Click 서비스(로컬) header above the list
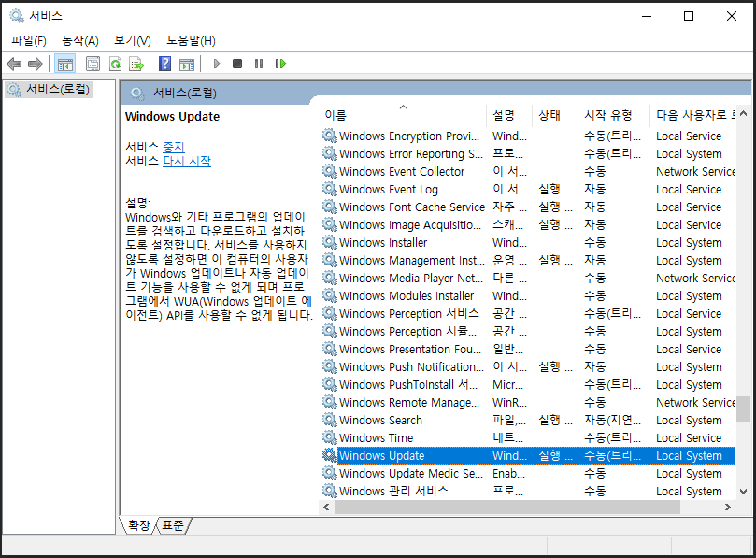 185,93
